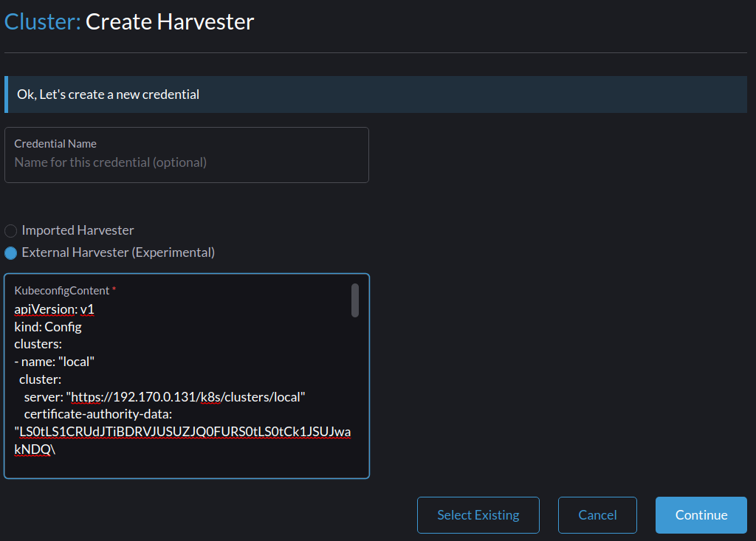Click the apiVersion line in the kubeconfig
The width and height of the screenshot is (756, 541).
52,309
